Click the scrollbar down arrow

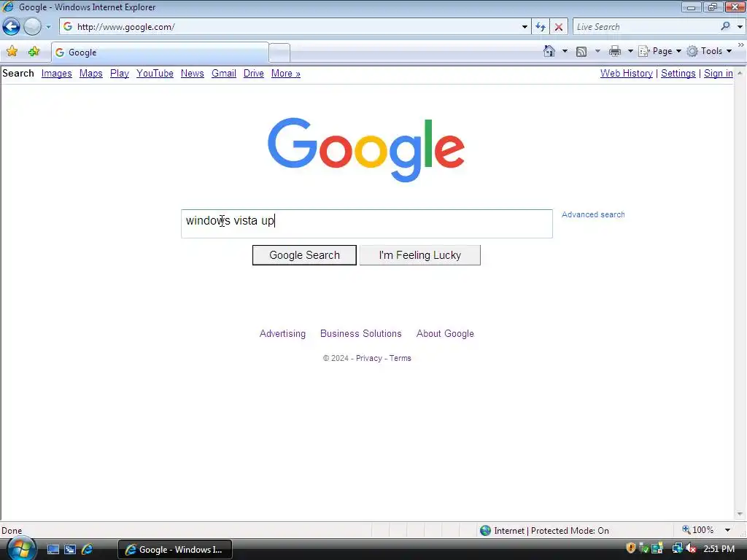pos(740,514)
